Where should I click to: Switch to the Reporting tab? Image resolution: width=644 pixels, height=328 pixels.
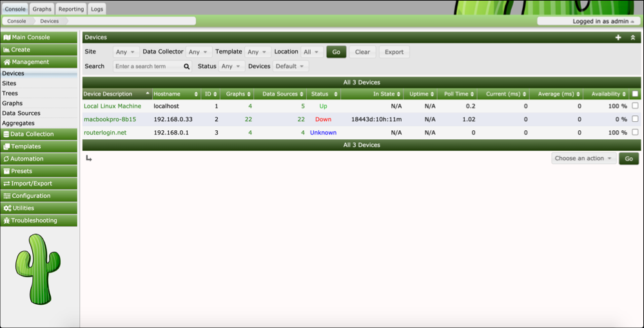click(71, 8)
